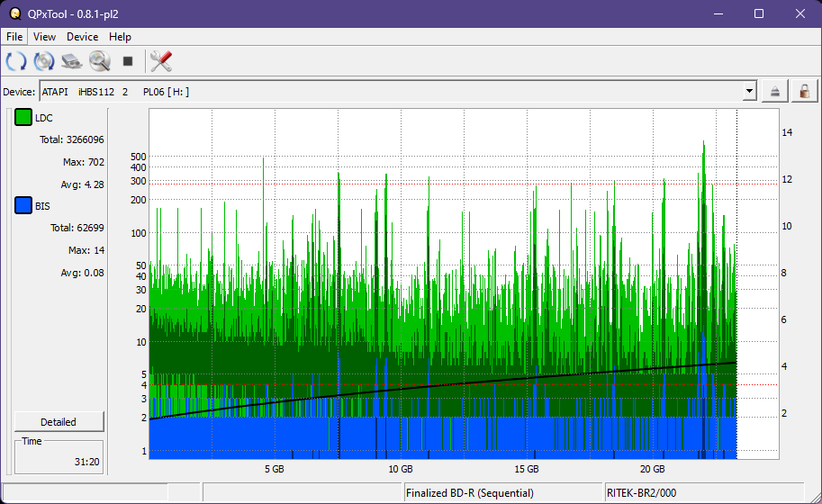This screenshot has width=822, height=504.
Task: Click the 10 GB axis label
Action: (x=401, y=469)
